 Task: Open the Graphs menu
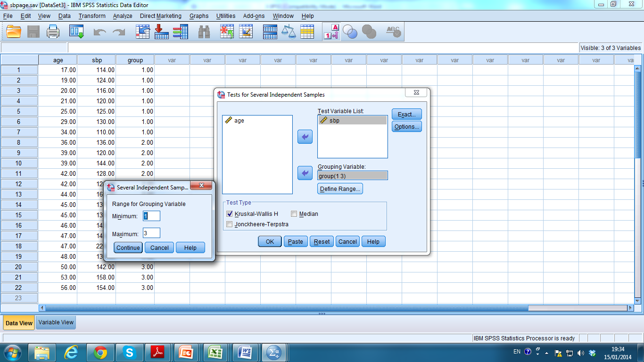[x=199, y=16]
